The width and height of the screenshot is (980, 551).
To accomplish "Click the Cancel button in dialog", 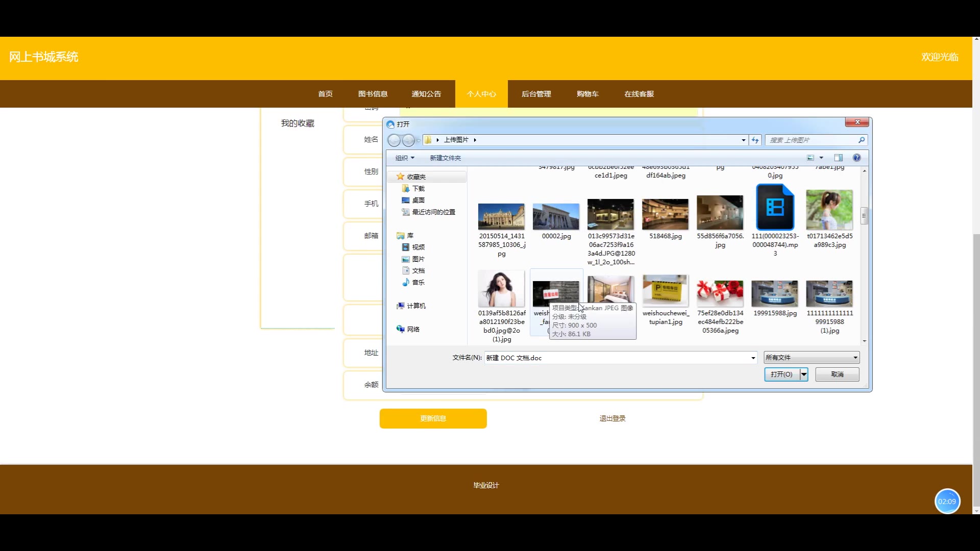I will coord(837,374).
